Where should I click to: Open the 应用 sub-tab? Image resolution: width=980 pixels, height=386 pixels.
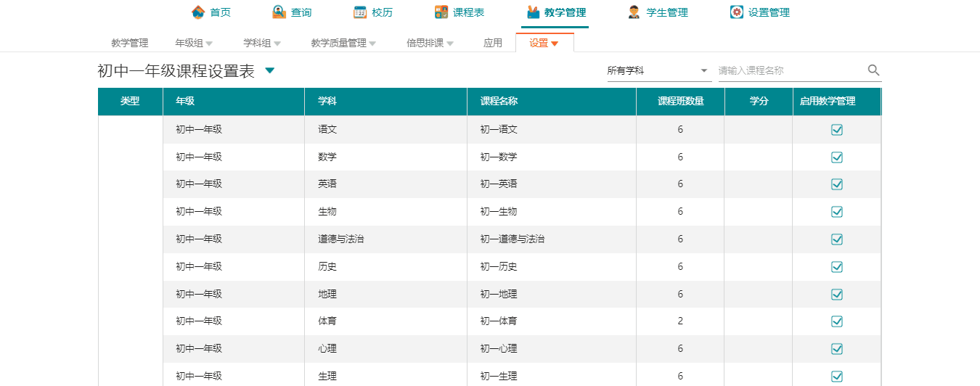[493, 43]
